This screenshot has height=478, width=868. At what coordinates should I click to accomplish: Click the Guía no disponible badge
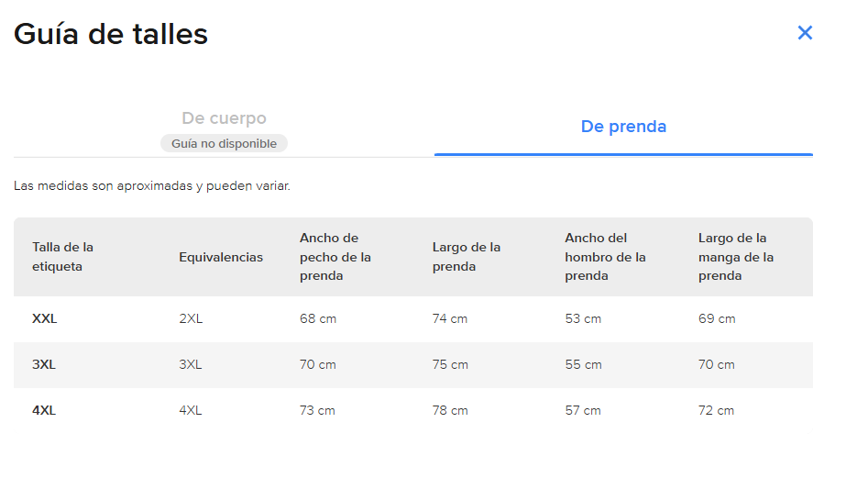(224, 143)
